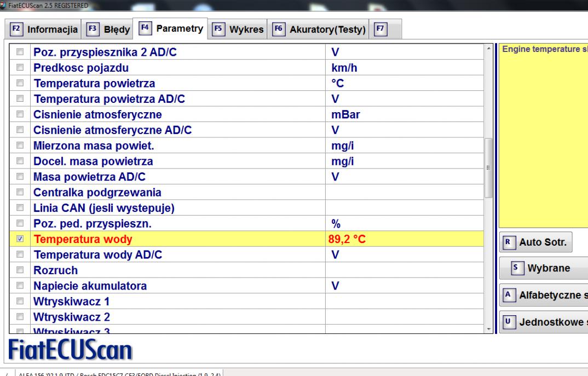Select the Centralka podgrzewania label
The image size is (588, 376).
click(x=97, y=192)
